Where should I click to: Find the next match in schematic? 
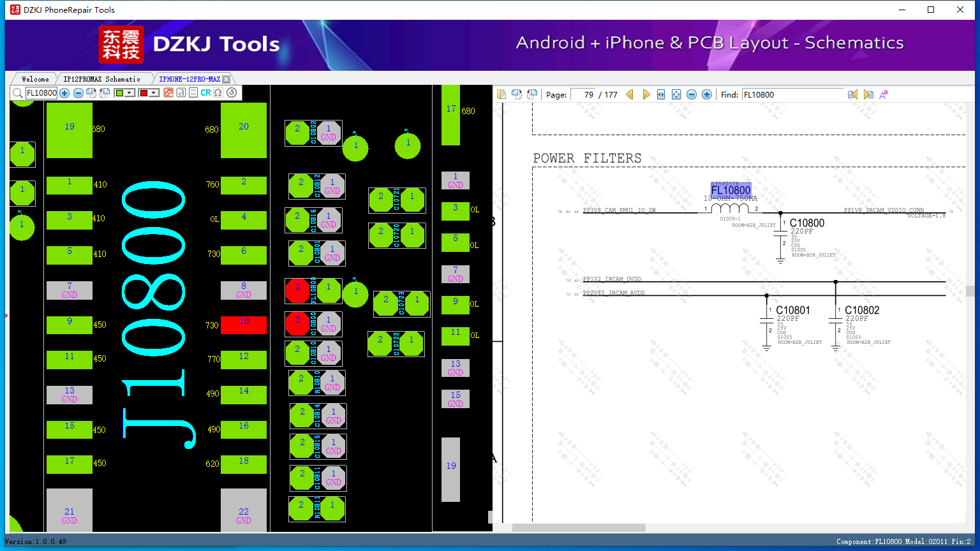click(x=868, y=94)
